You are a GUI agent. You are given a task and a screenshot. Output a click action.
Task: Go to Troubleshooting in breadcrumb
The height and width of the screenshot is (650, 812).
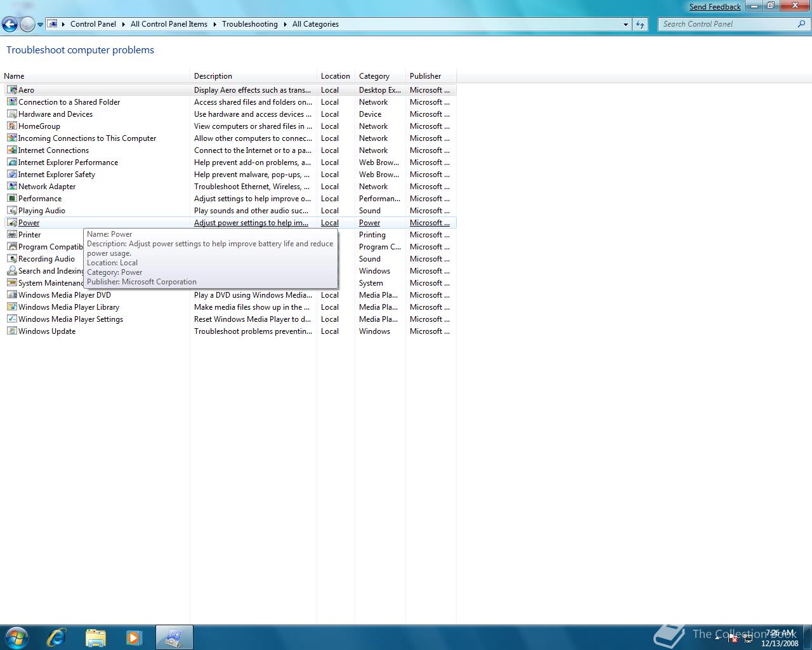coord(250,24)
